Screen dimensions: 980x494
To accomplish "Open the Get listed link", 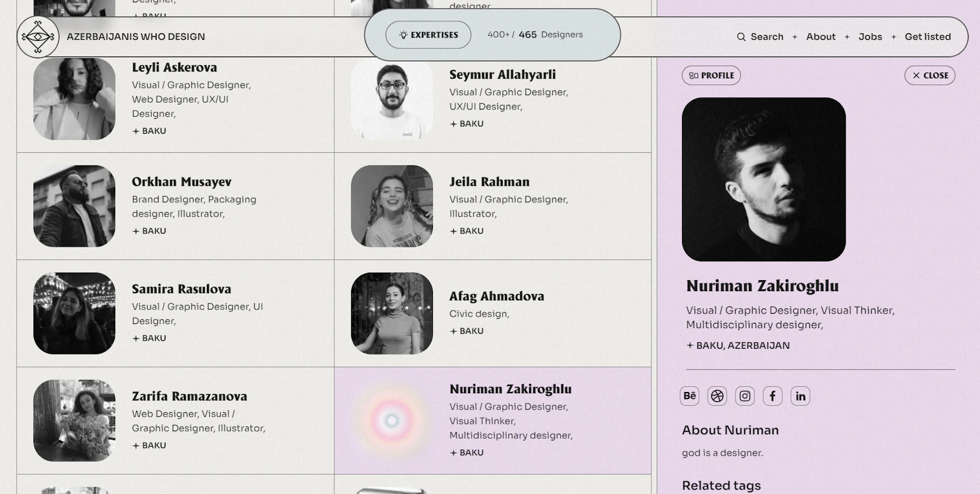I will click(x=928, y=37).
